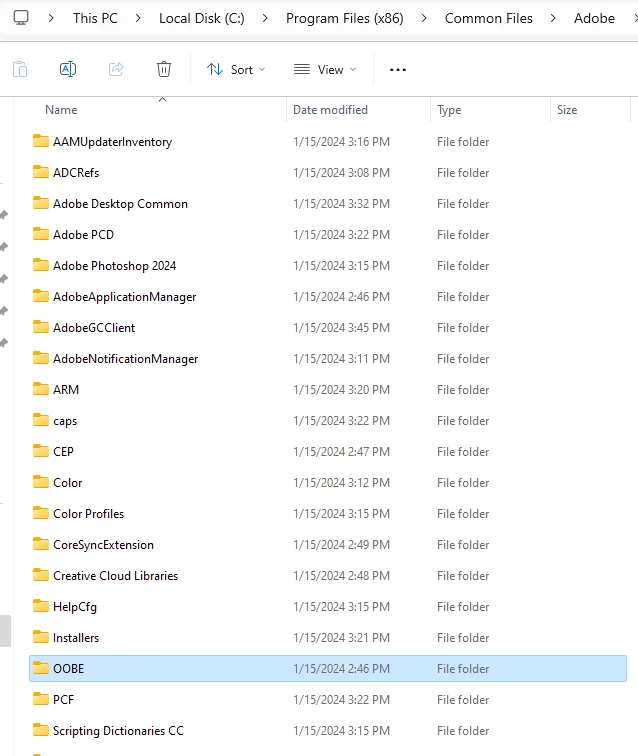Select the CEP folder icon
Screen dimensions: 638x756
coord(41,451)
